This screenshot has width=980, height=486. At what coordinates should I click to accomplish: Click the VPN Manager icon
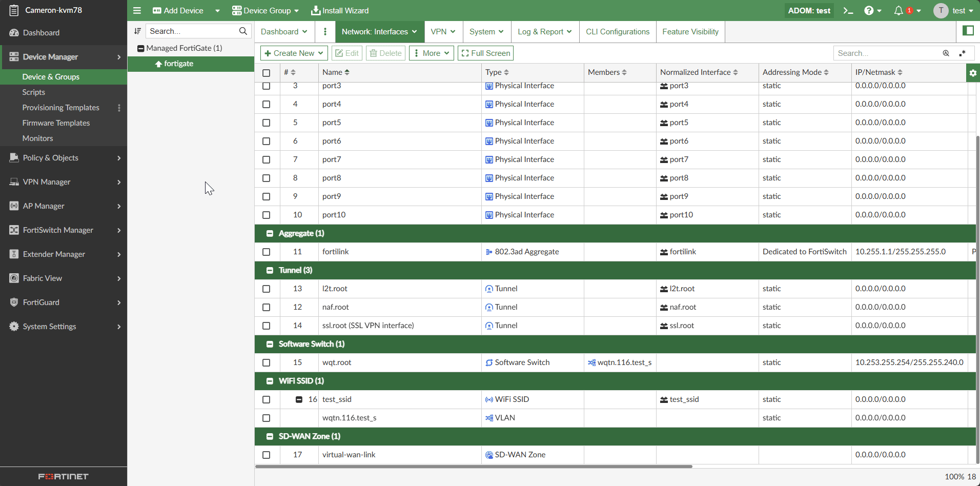tap(14, 182)
